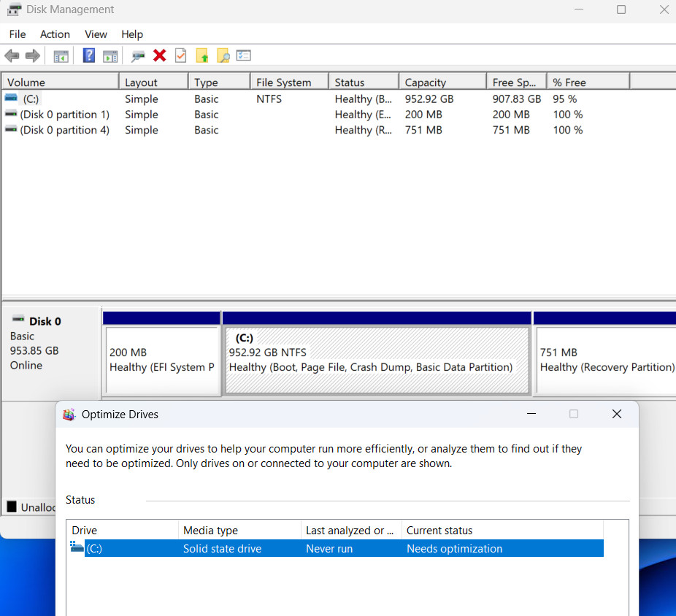
Task: Click the checklist settings toolbar icon
Action: pyautogui.click(x=244, y=55)
